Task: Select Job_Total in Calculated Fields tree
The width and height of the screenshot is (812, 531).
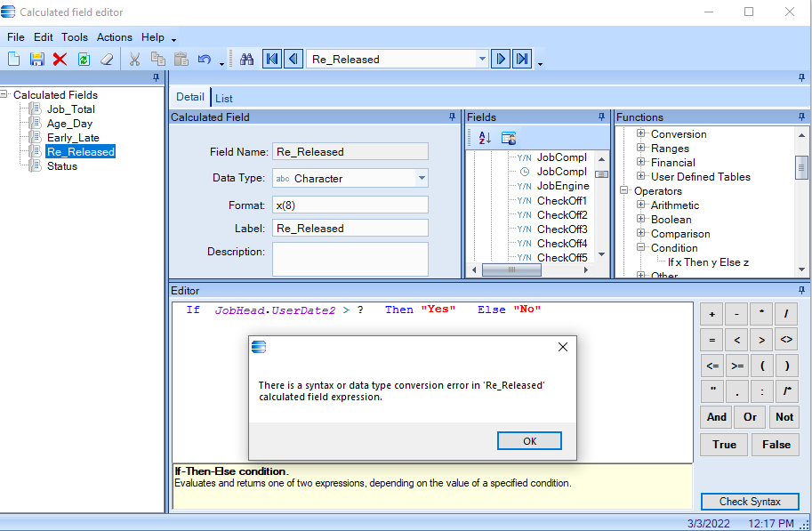Action: pyautogui.click(x=71, y=109)
